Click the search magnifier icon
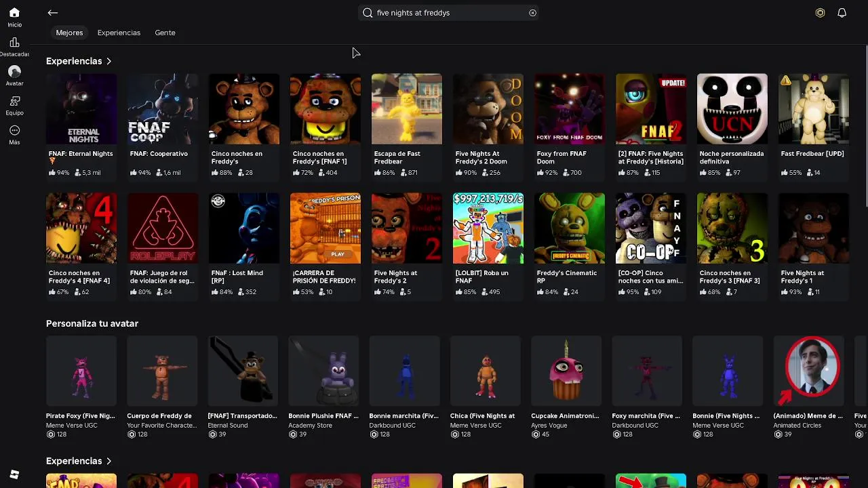This screenshot has height=488, width=868. tap(368, 13)
